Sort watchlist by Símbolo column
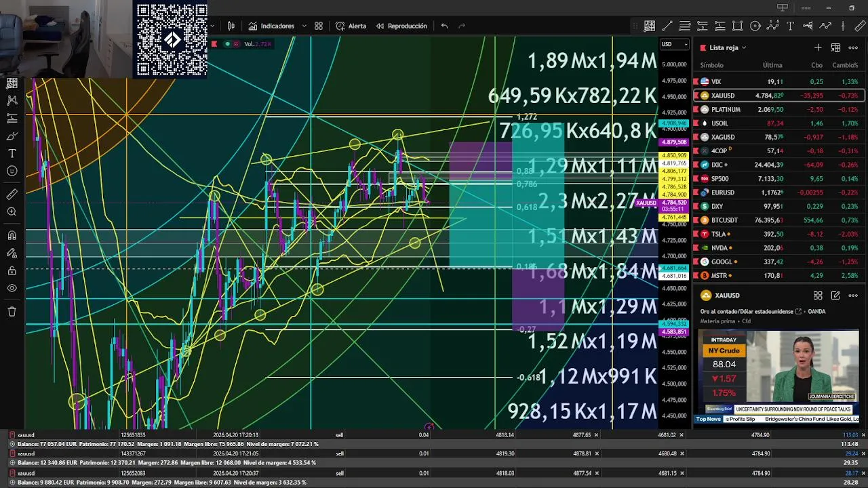The width and height of the screenshot is (868, 488). (x=711, y=65)
